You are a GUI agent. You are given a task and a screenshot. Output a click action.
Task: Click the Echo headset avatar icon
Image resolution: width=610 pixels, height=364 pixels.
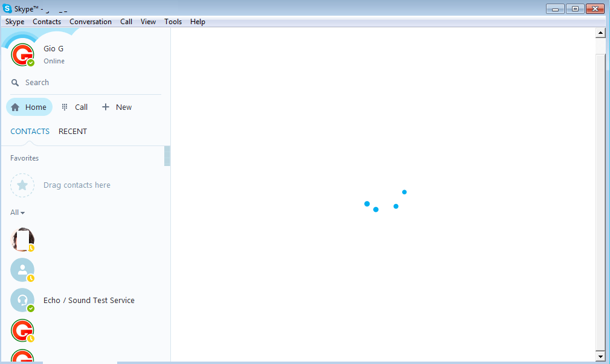coord(22,300)
